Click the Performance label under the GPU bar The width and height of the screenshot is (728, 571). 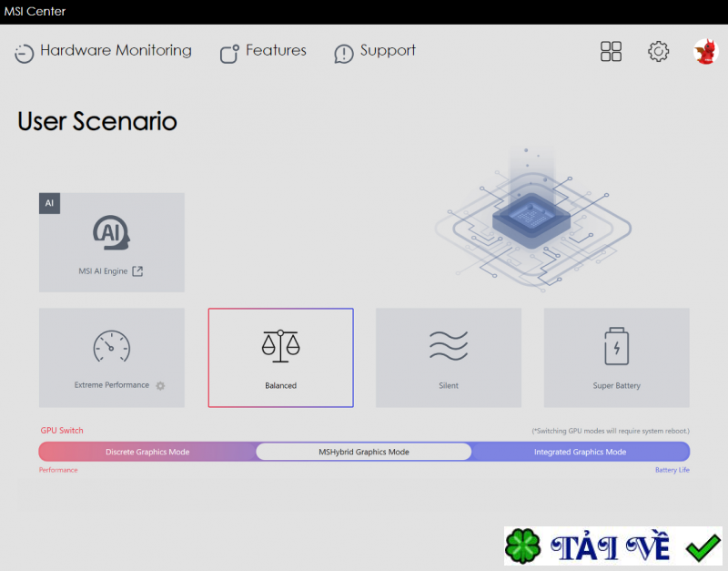pyautogui.click(x=58, y=470)
